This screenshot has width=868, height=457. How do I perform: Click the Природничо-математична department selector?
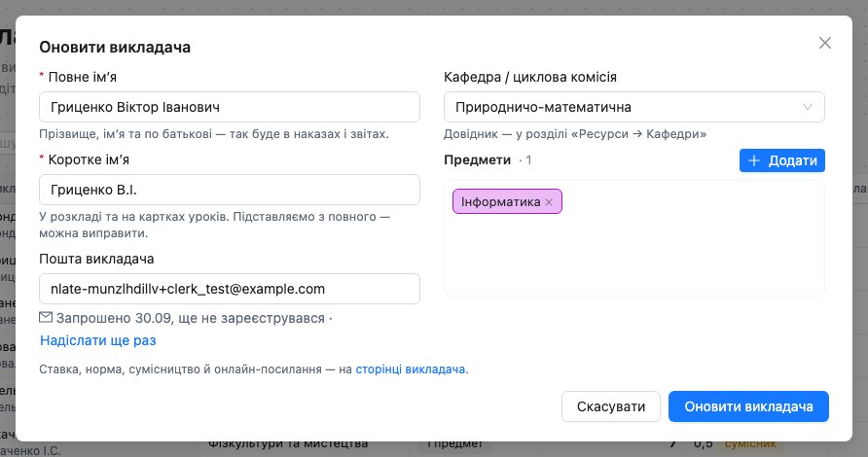click(633, 107)
